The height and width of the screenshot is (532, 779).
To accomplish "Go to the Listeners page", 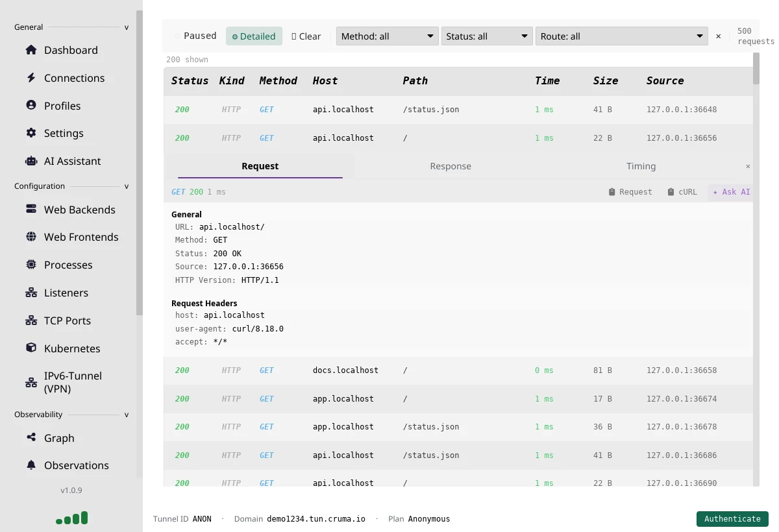I will tap(66, 293).
